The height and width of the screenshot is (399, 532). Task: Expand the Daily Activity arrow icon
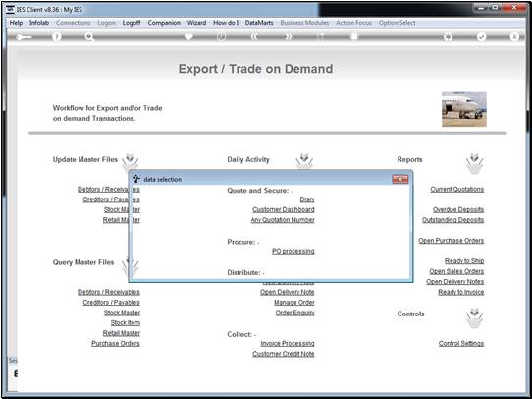pos(304,160)
